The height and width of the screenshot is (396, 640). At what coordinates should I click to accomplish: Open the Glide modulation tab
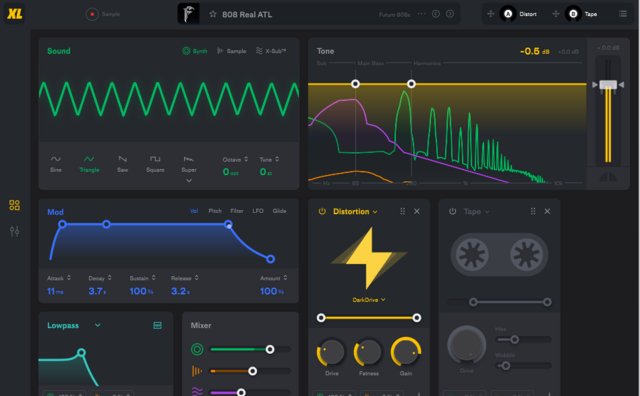pos(280,211)
